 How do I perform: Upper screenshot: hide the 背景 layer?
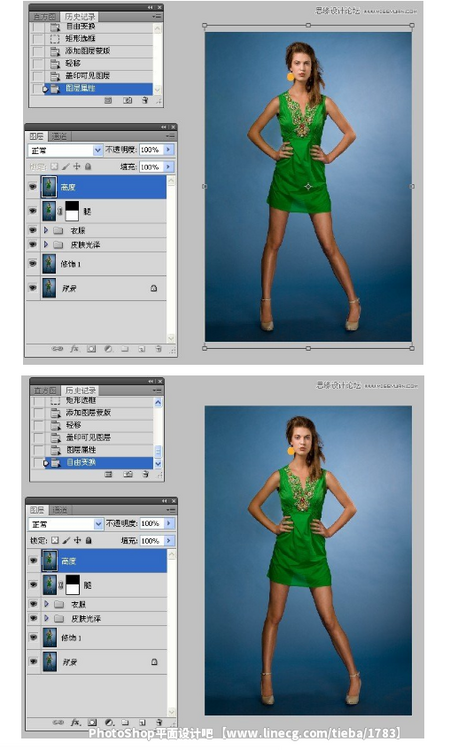33,288
